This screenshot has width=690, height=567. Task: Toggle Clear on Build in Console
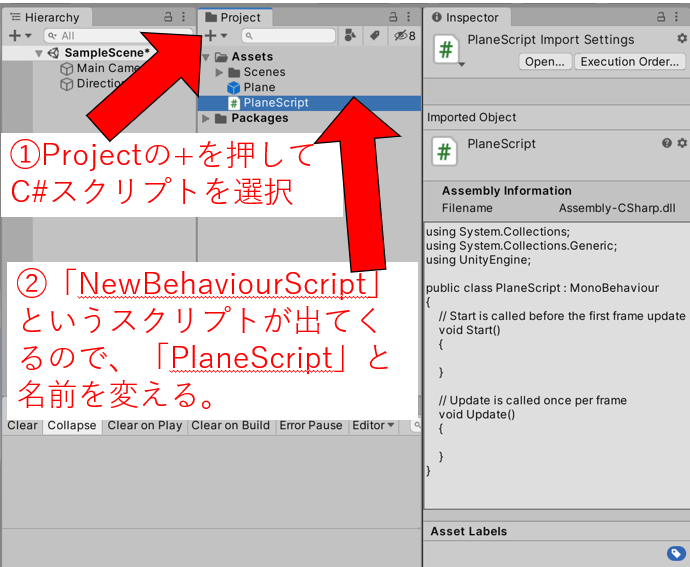(231, 425)
